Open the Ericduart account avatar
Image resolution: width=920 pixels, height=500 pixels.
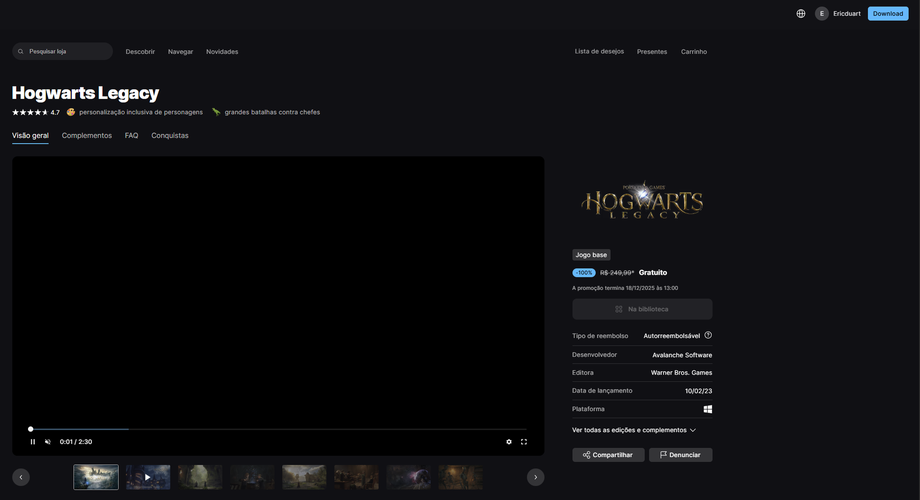[821, 13]
